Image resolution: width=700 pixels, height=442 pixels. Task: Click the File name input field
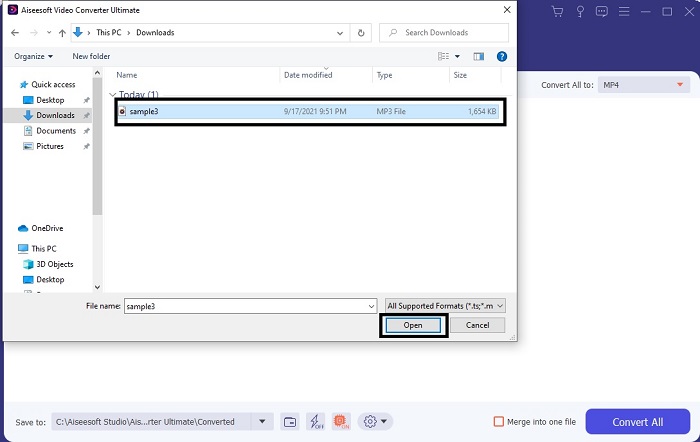click(x=250, y=306)
